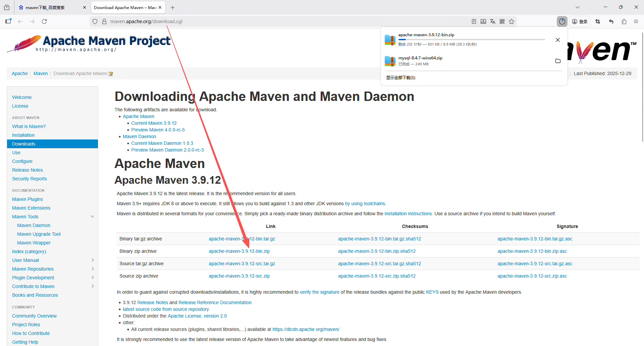Open the browser hamburger application menu
The height and width of the screenshot is (346, 644).
636,21
